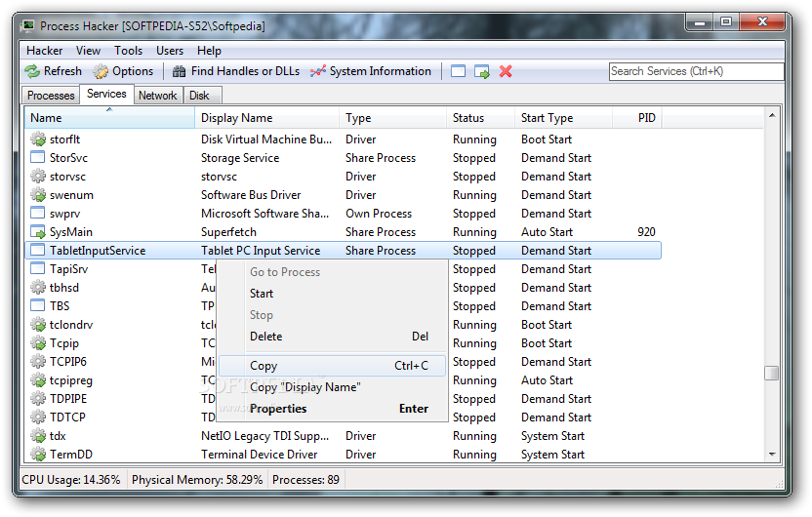Click the scrollbar up arrow
Screen dimensions: 812x517
772,115
